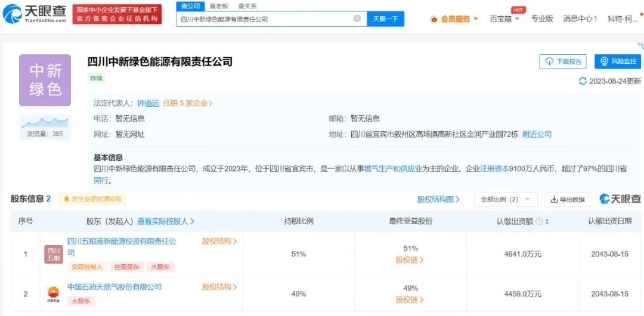Screen dimensions: 644x316
Task: Click the 持股比例 column header
Action: tap(299, 221)
